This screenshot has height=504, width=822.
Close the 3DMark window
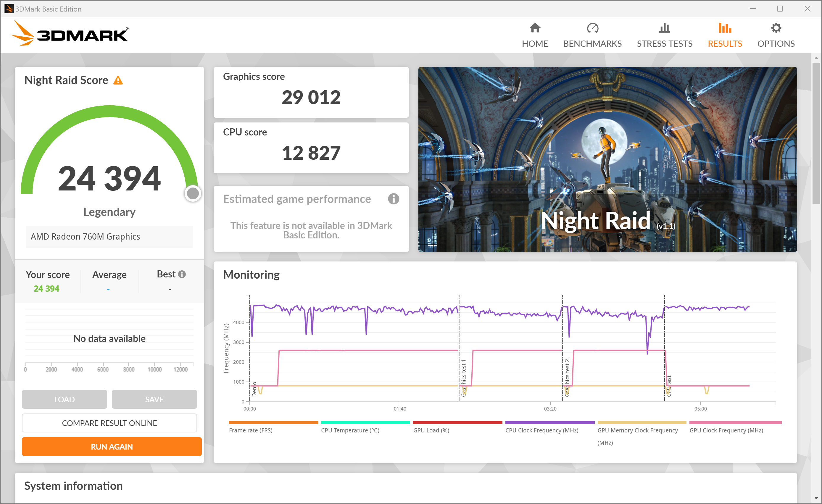coord(807,9)
